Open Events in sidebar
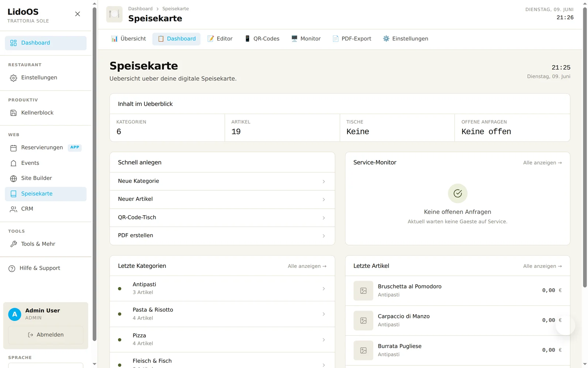This screenshot has height=368, width=588. [x=46, y=163]
